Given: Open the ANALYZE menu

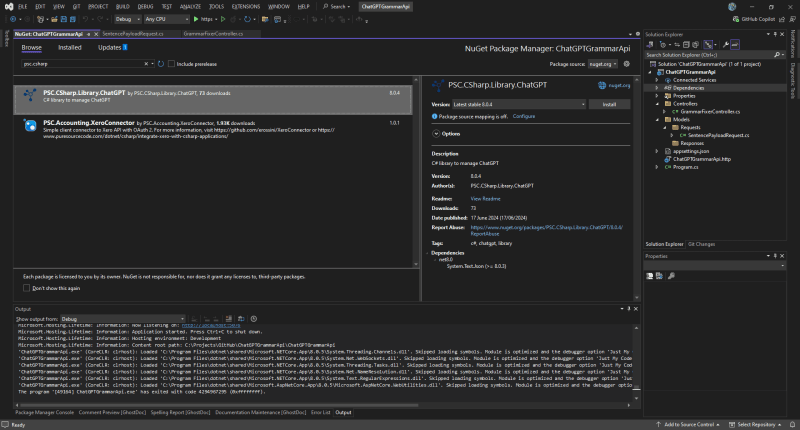Looking at the screenshot, I should [190, 7].
